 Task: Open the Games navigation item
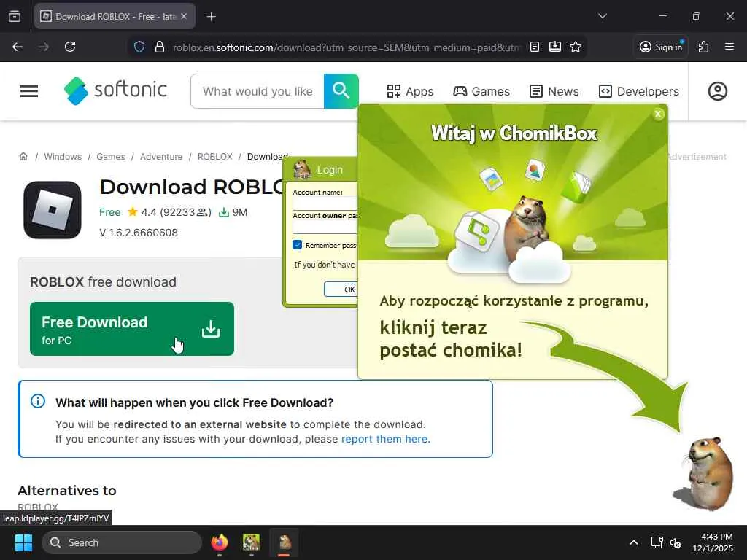point(481,91)
